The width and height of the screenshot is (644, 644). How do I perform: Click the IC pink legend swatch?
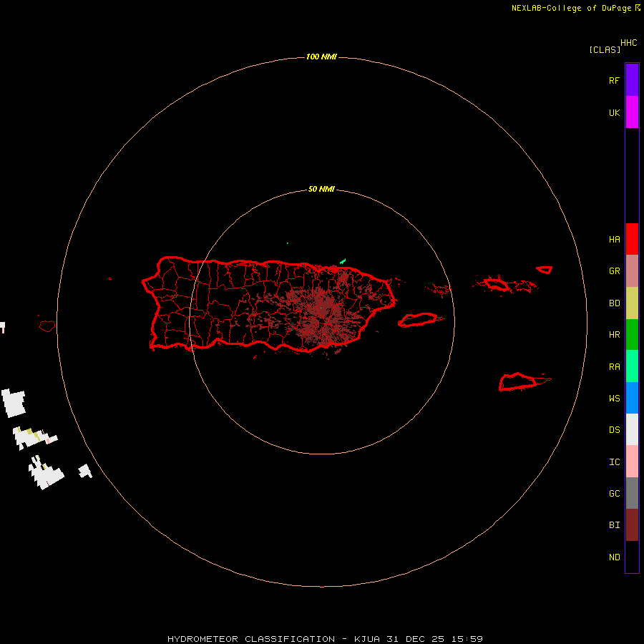click(632, 462)
